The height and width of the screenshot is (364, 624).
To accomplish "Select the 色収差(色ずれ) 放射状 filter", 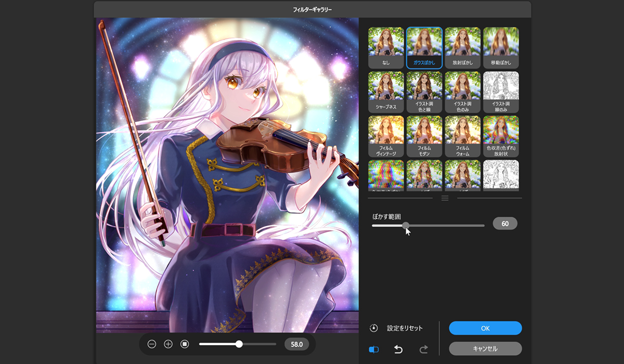I will coord(501,136).
